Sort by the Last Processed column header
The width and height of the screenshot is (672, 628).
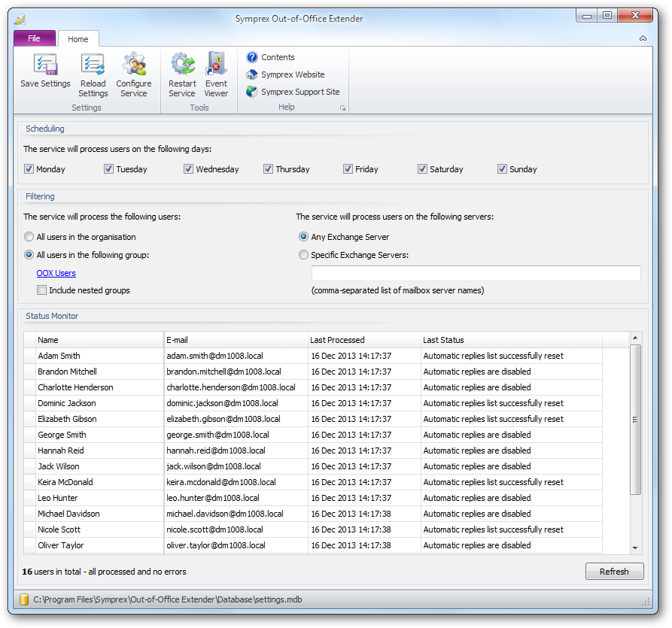364,340
